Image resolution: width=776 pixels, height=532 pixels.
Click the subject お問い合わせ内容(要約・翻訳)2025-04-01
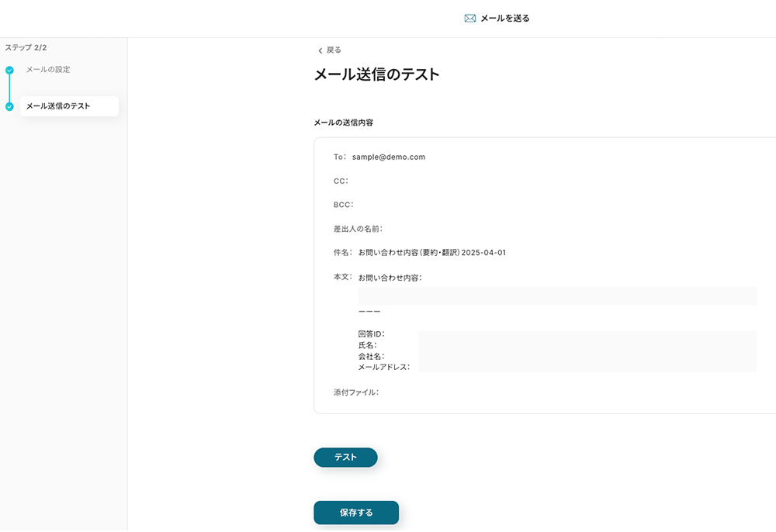[x=432, y=253]
